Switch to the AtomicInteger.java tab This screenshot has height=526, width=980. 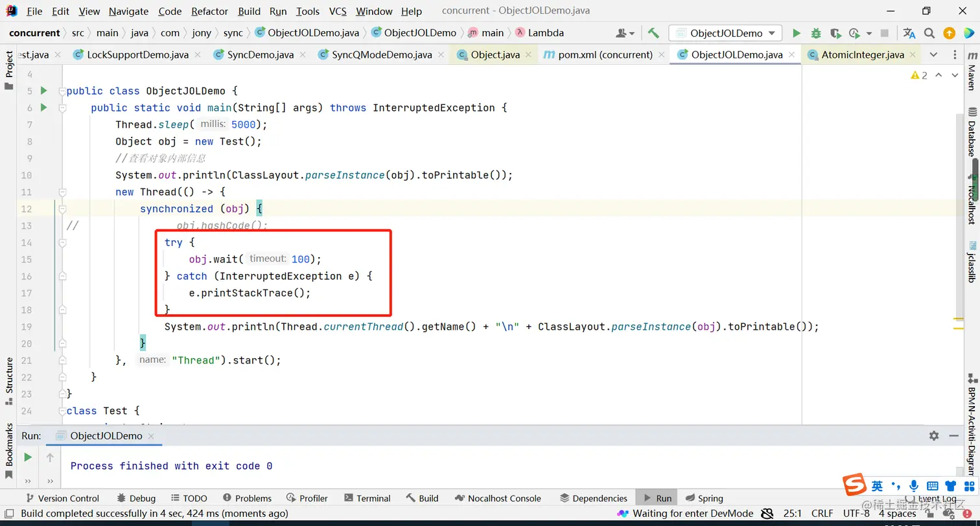(862, 55)
